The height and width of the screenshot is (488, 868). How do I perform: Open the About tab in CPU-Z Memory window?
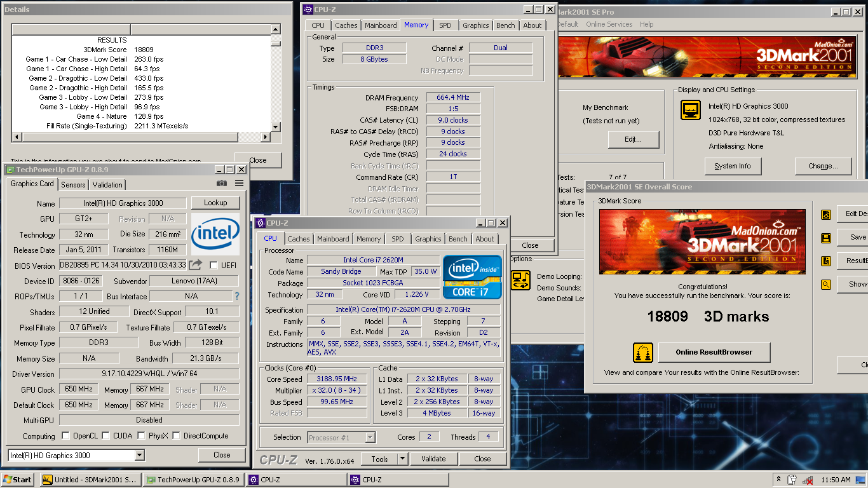(x=532, y=25)
